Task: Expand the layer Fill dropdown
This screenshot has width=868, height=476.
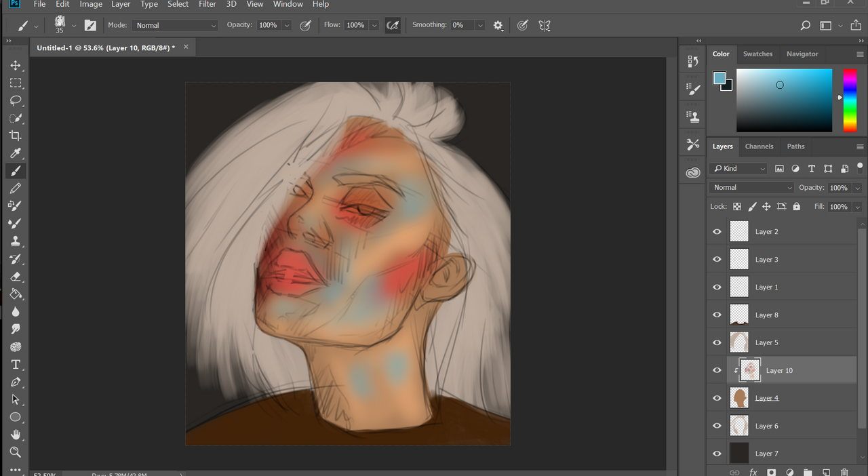Action: [x=858, y=207]
